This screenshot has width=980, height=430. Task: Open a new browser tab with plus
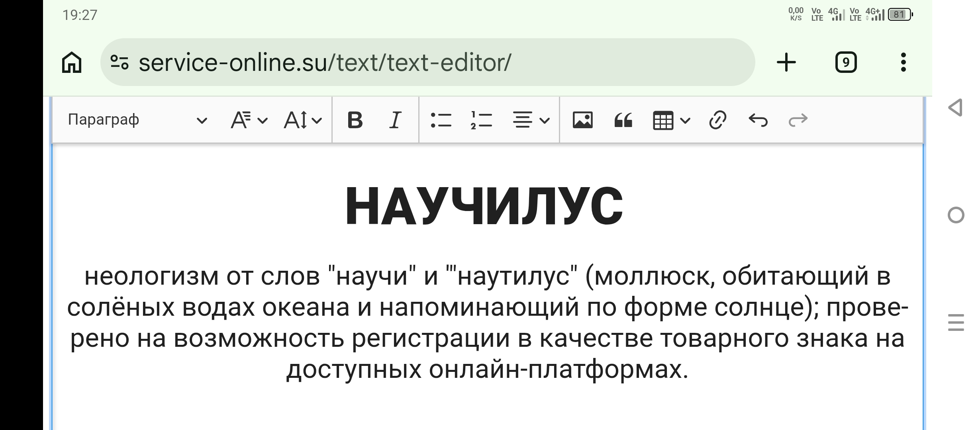[x=786, y=63]
